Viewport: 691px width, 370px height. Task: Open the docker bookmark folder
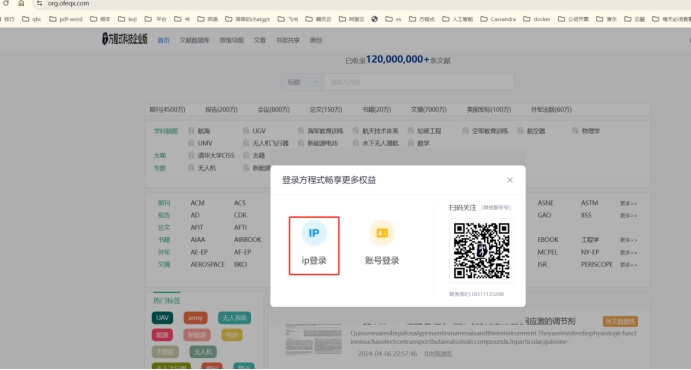pyautogui.click(x=537, y=19)
